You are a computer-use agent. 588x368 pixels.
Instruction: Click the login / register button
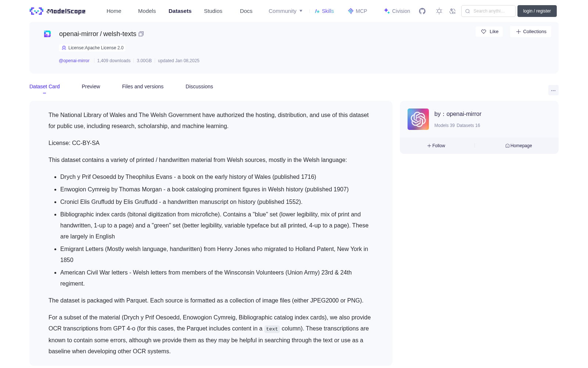click(537, 11)
